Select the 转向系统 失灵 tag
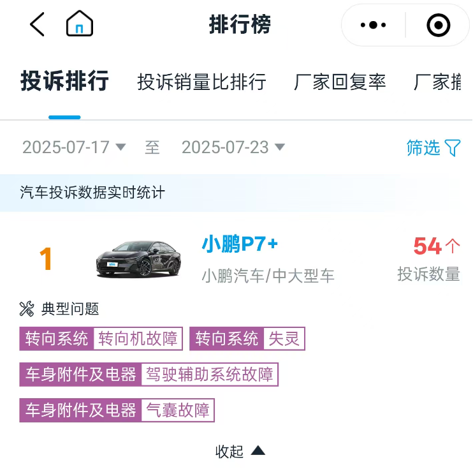Screen dimensions: 473x476 [247, 339]
